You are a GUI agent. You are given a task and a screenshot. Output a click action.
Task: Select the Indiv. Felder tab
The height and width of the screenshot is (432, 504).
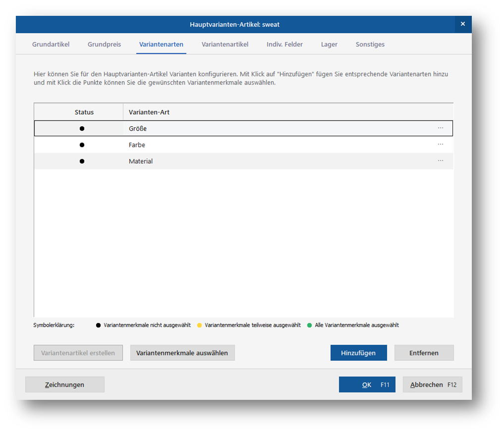[285, 45]
